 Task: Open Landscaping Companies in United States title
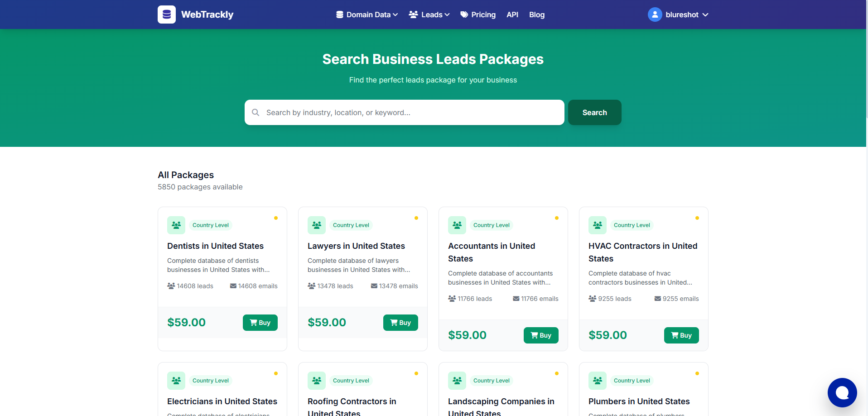(x=501, y=407)
